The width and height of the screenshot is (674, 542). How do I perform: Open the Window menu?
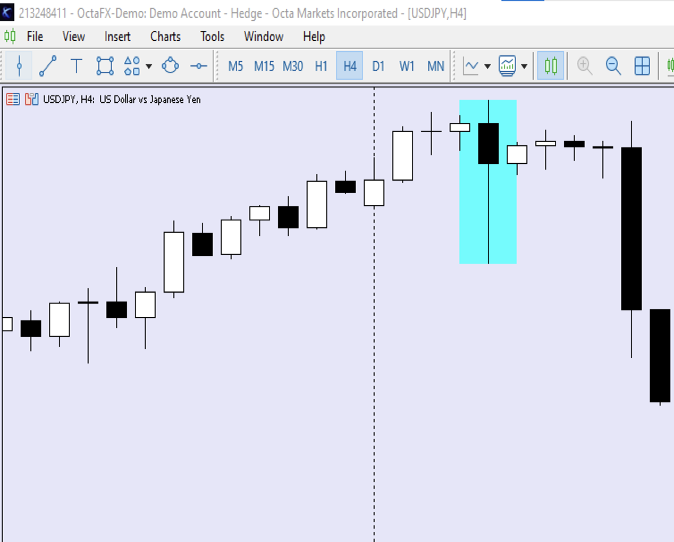(x=263, y=37)
